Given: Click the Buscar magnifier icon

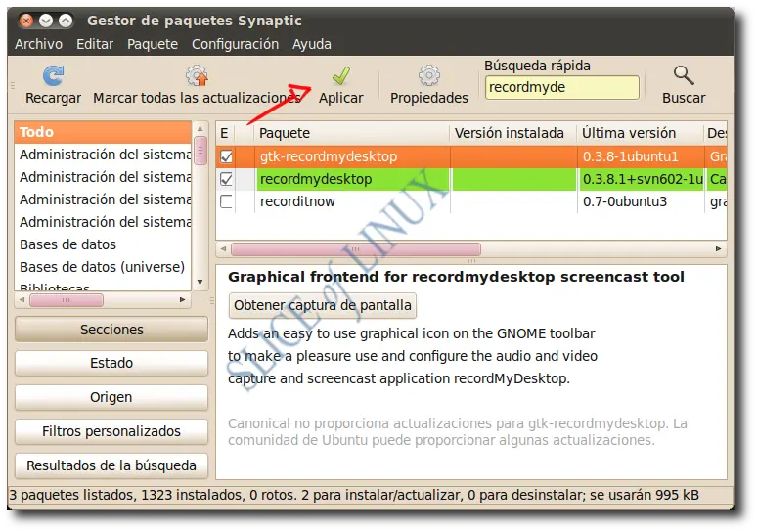Looking at the screenshot, I should [x=684, y=75].
